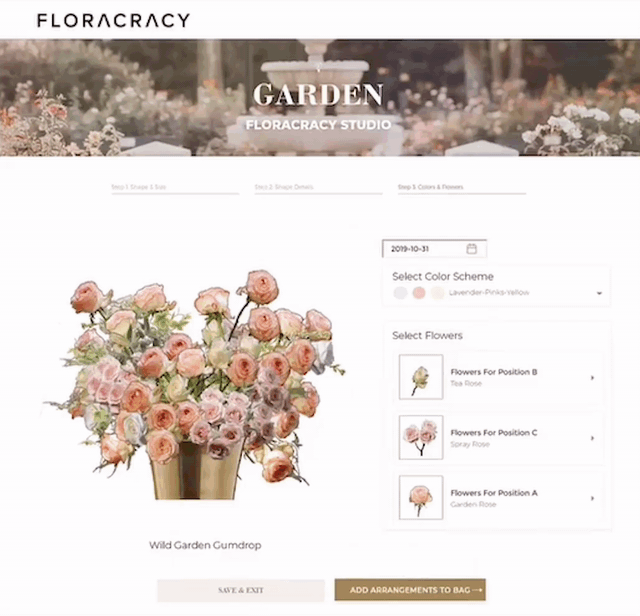Click Add Arrangements to Bag button

coord(410,590)
